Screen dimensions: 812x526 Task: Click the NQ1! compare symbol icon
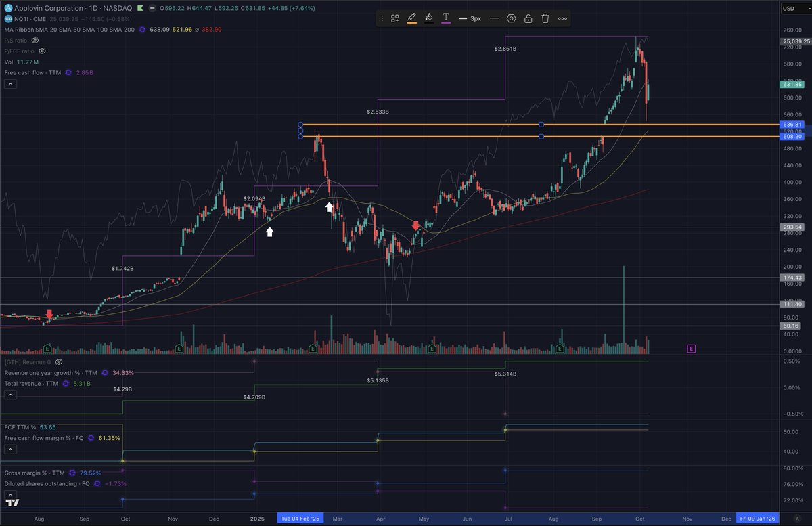click(x=7, y=19)
